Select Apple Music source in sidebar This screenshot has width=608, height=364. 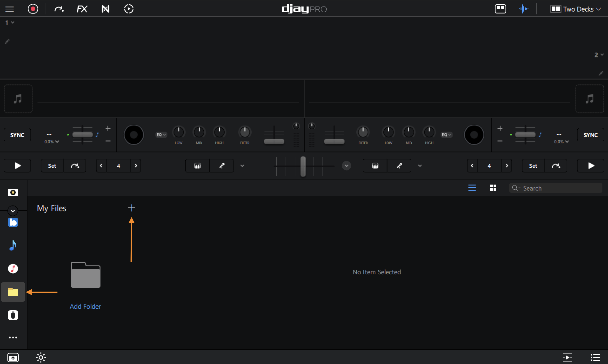(x=13, y=269)
